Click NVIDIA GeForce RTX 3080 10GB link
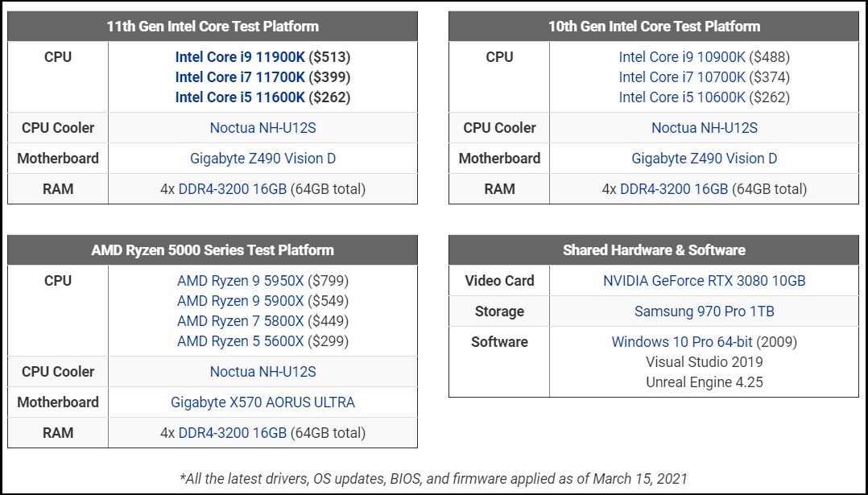Screen dimensions: 868x495 coord(704,281)
